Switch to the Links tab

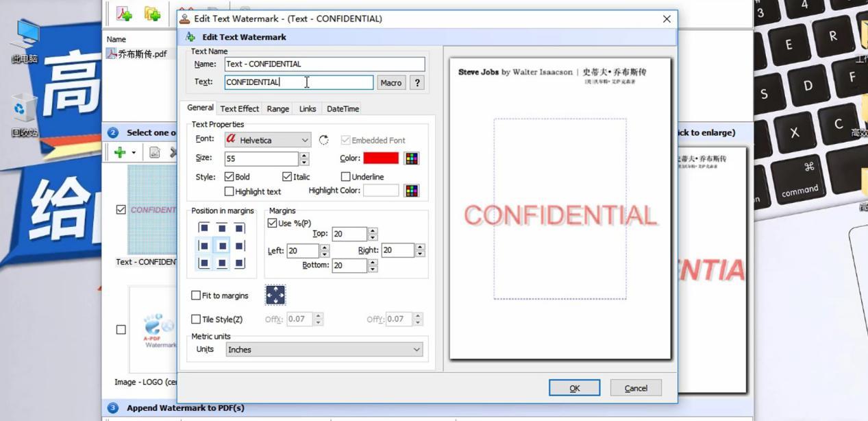point(308,108)
